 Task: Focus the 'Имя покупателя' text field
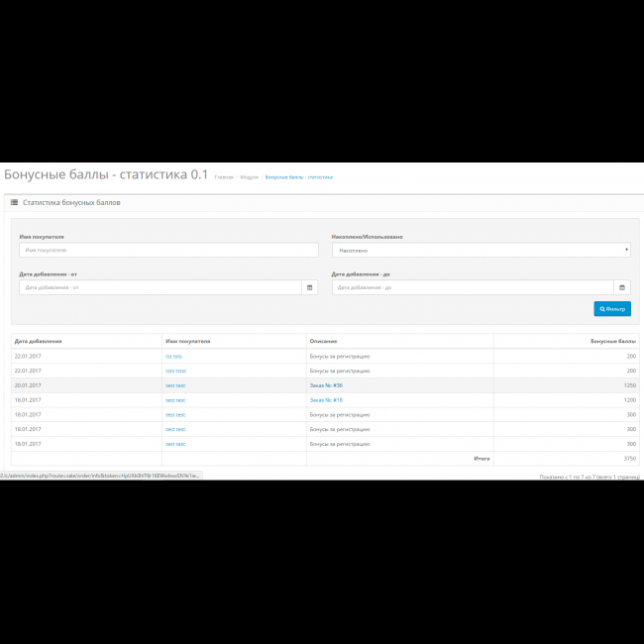pyautogui.click(x=166, y=251)
